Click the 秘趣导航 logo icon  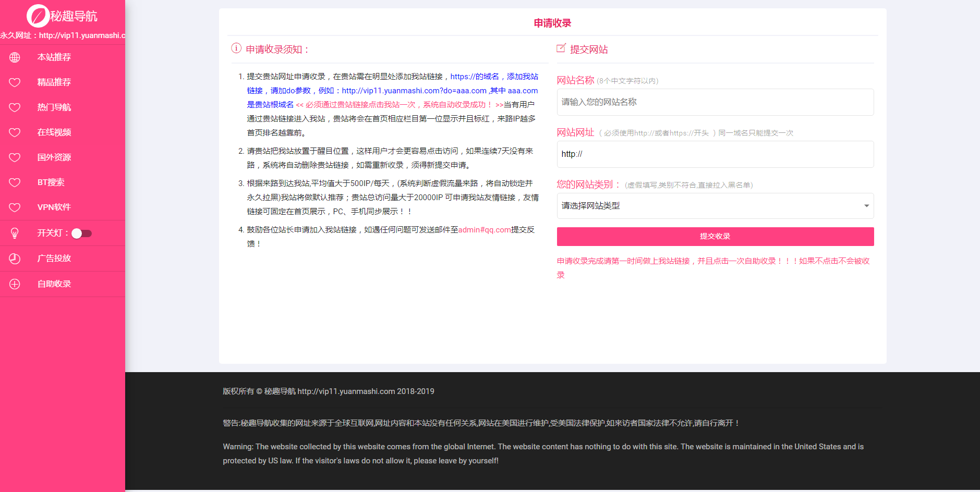pyautogui.click(x=38, y=16)
